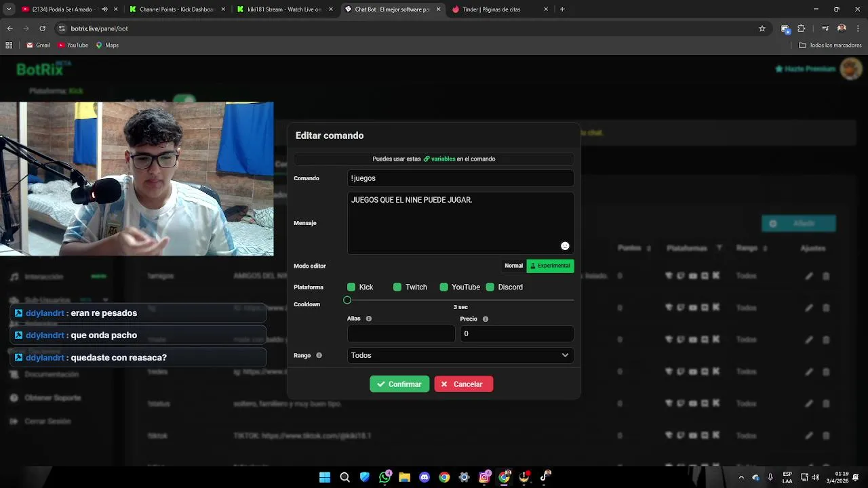Image resolution: width=868 pixels, height=488 pixels.
Task: Open the YouTube bookmark
Action: pos(73,45)
